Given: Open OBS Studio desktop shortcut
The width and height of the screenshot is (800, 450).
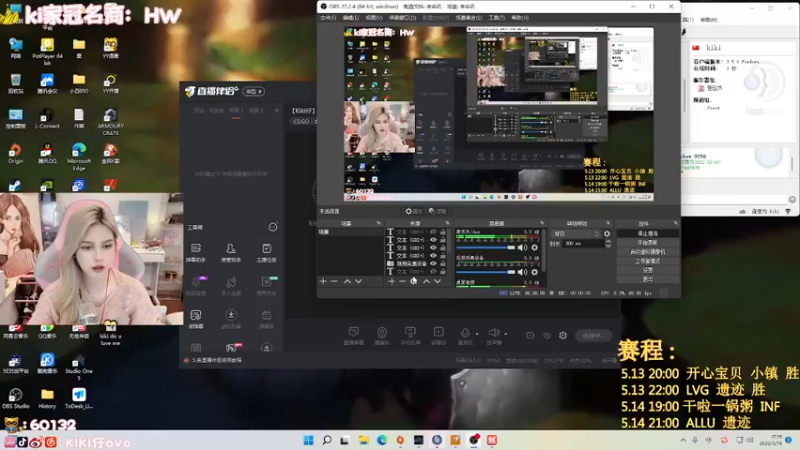Looking at the screenshot, I should 15,398.
